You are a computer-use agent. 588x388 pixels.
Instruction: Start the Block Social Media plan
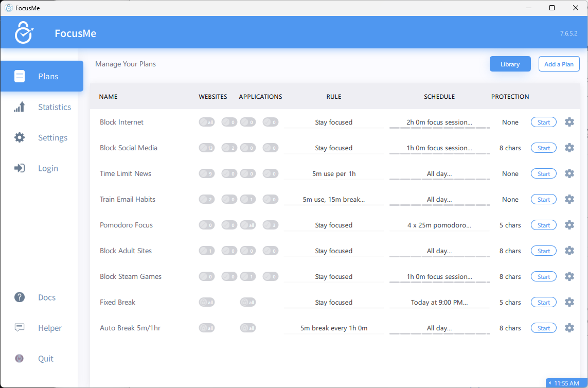tap(543, 148)
